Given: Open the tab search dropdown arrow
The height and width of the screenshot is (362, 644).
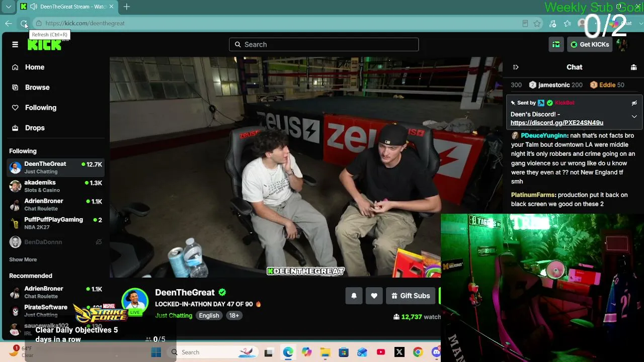Looking at the screenshot, I should coord(9,7).
